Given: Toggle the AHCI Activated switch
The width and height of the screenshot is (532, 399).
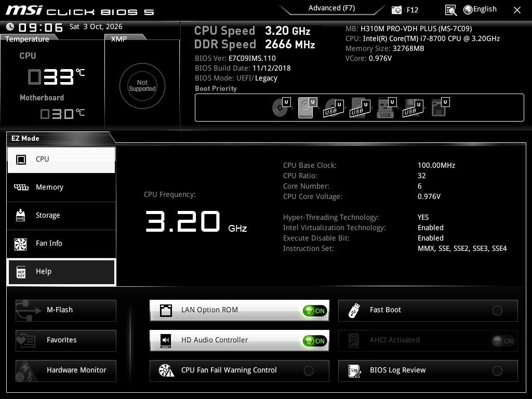Looking at the screenshot, I should point(503,341).
